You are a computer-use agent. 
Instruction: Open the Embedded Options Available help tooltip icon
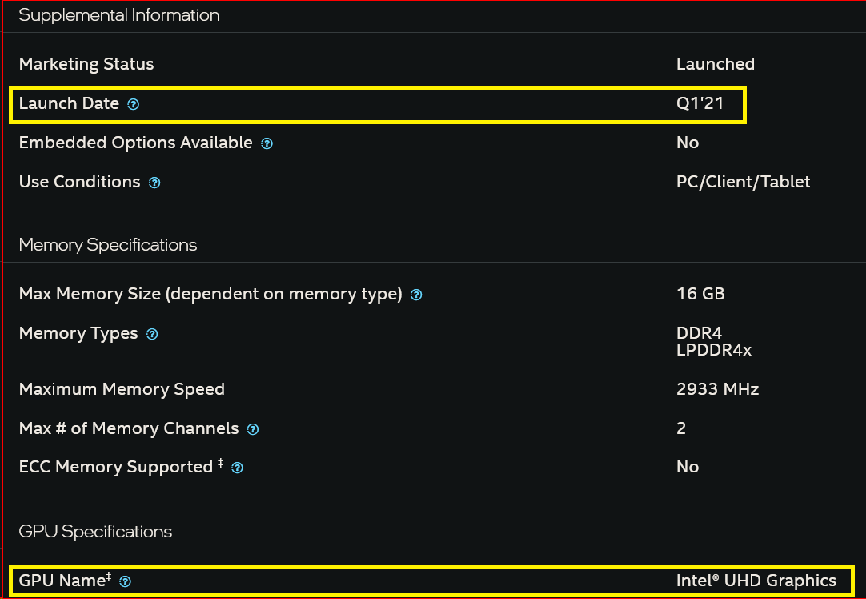pos(267,143)
